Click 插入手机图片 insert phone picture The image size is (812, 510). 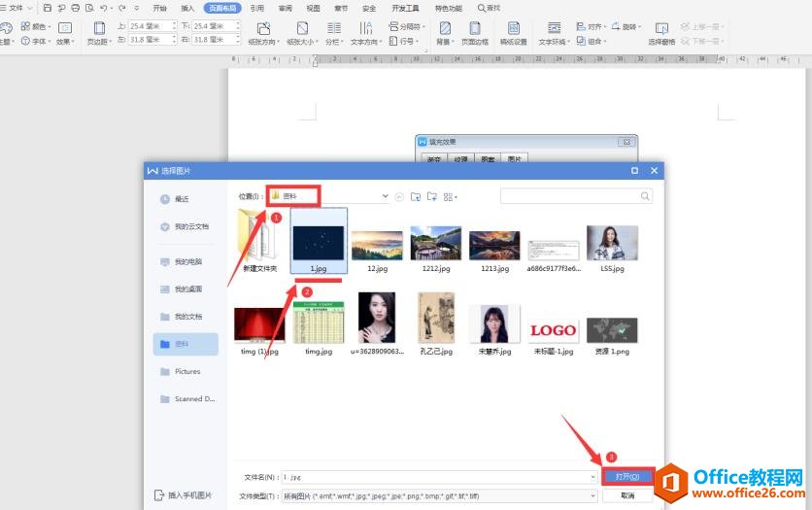(x=184, y=494)
